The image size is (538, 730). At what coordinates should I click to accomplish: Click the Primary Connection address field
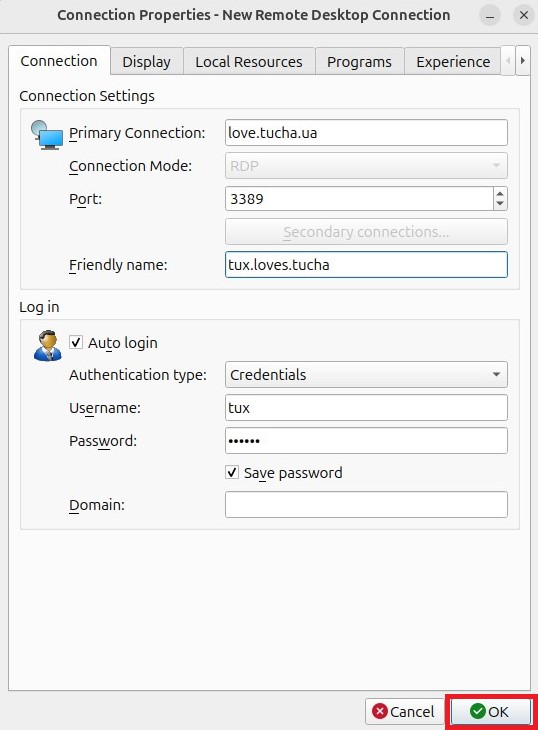click(x=366, y=133)
